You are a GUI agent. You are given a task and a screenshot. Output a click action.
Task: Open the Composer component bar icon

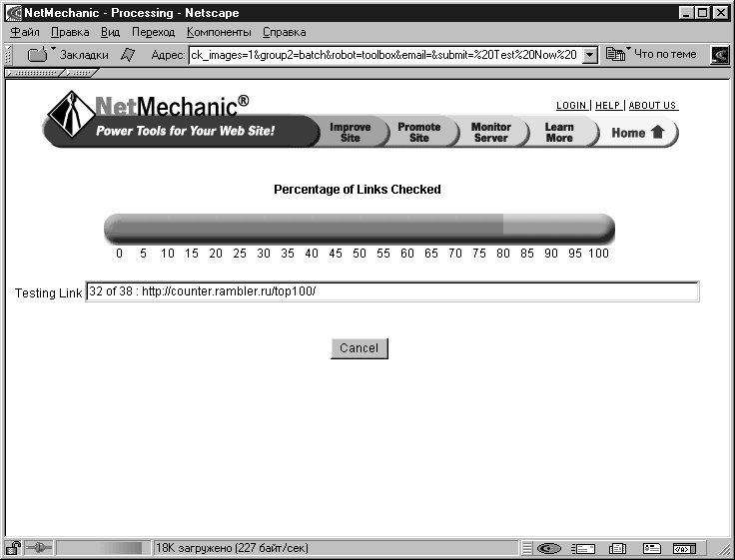[x=684, y=548]
